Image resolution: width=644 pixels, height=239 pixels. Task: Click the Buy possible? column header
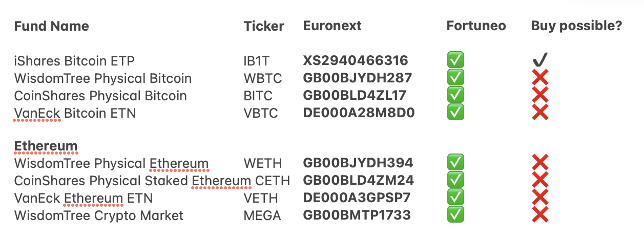(x=576, y=26)
